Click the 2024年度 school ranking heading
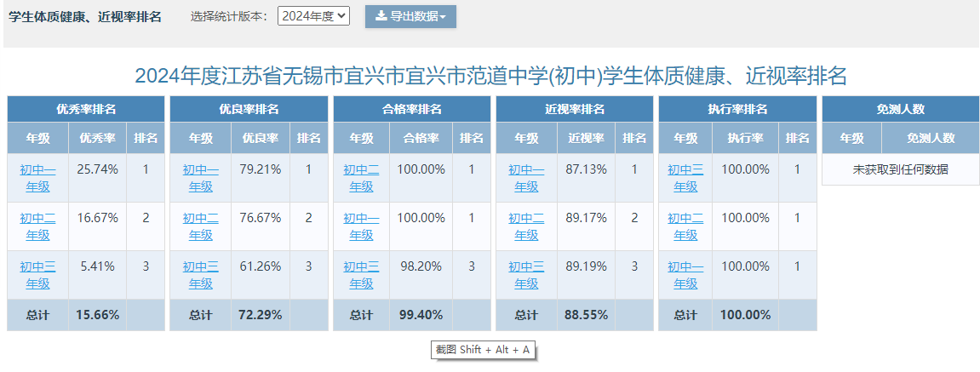Screen dimensions: 980x372 pyautogui.click(x=490, y=77)
